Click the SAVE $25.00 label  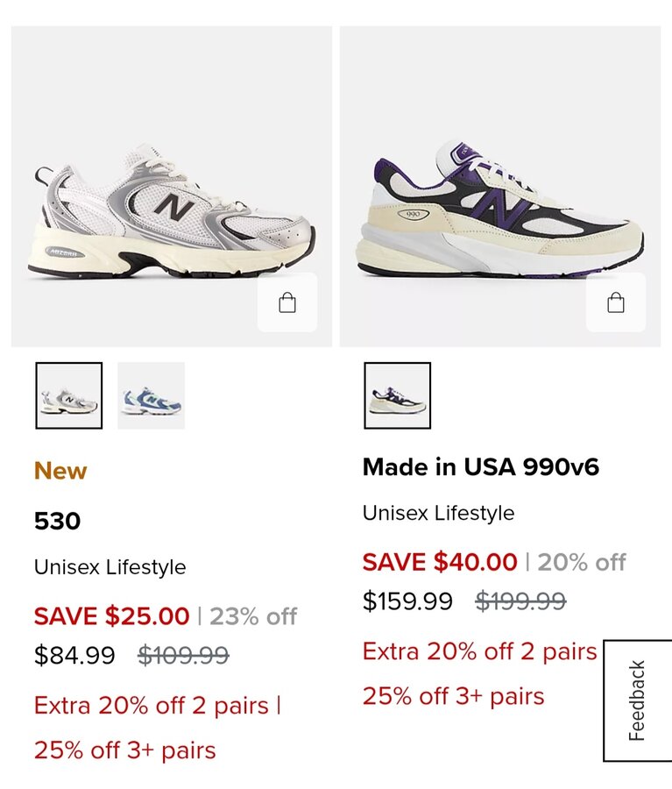click(111, 616)
